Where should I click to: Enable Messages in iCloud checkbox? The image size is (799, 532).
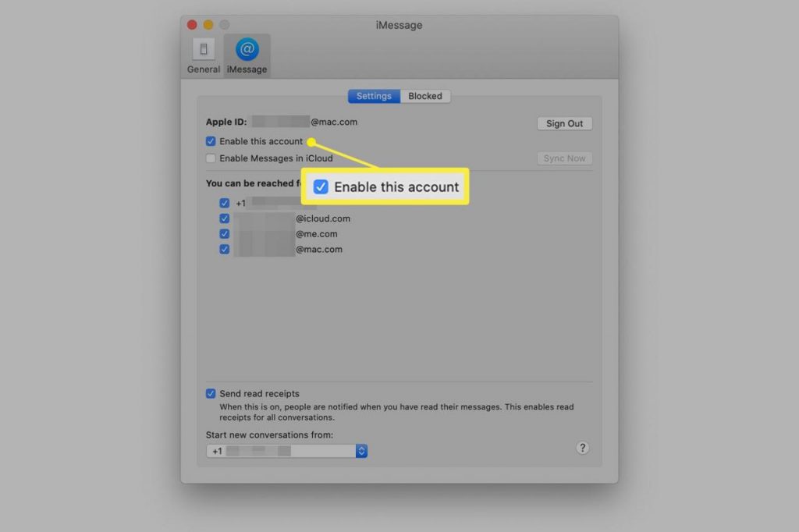(x=211, y=158)
